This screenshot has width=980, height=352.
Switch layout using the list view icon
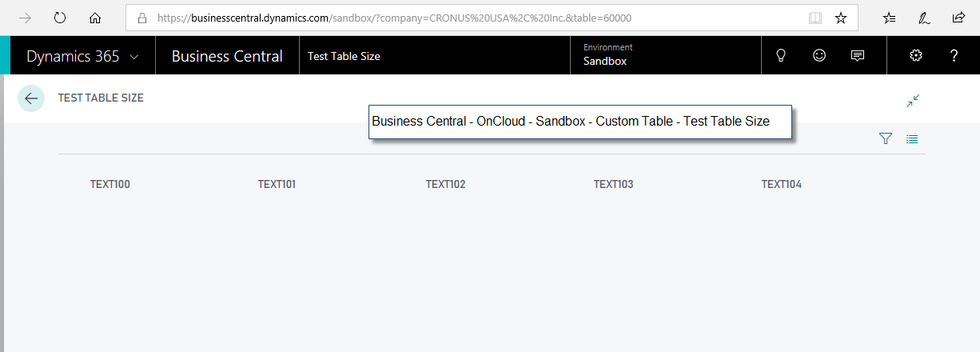pos(912,139)
